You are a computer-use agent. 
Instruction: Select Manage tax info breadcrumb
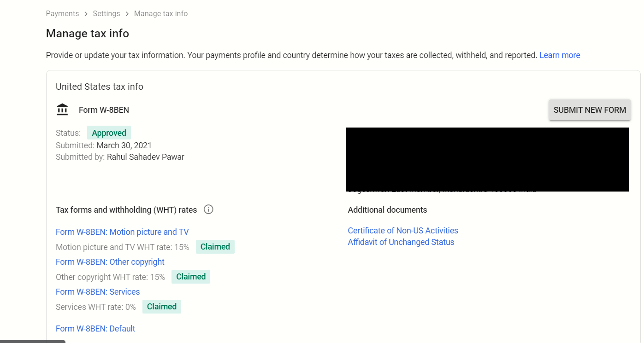pyautogui.click(x=161, y=14)
